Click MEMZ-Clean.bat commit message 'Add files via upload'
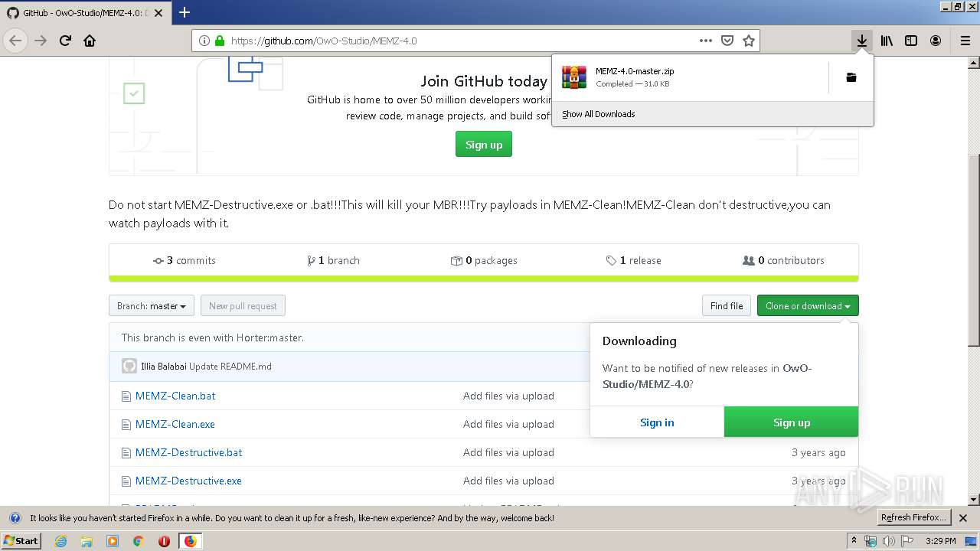Image resolution: width=980 pixels, height=551 pixels. tap(508, 396)
